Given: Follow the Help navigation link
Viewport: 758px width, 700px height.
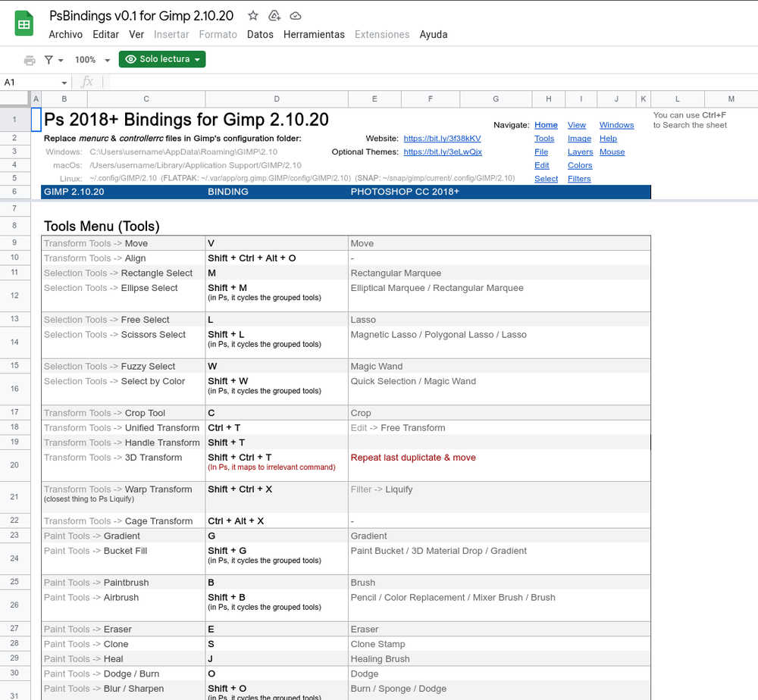Looking at the screenshot, I should [608, 139].
